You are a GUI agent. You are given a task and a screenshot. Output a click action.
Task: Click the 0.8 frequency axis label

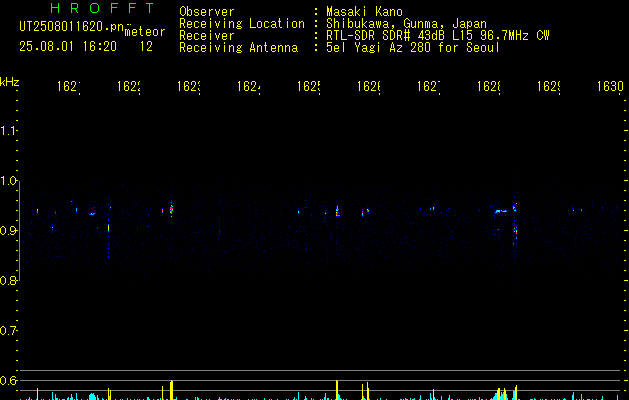8,280
